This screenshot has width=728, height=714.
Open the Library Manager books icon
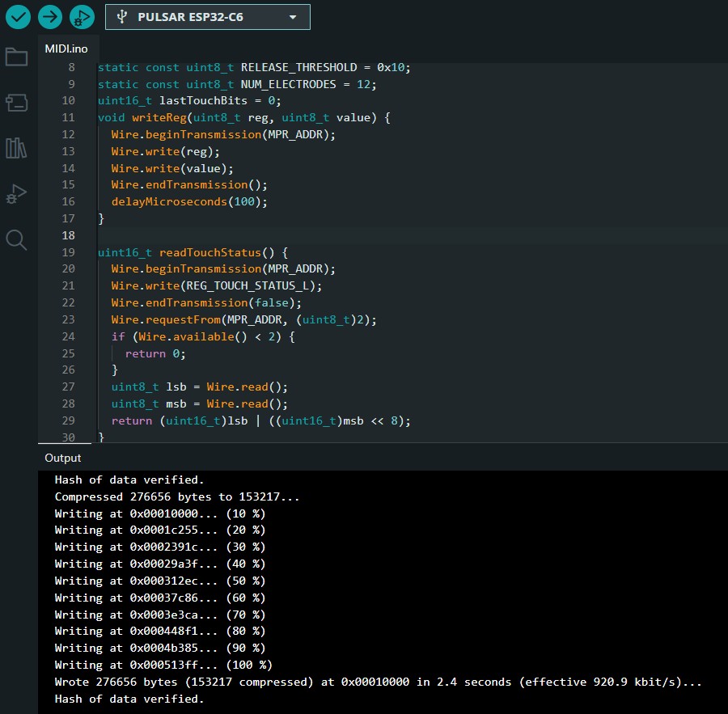tap(16, 148)
